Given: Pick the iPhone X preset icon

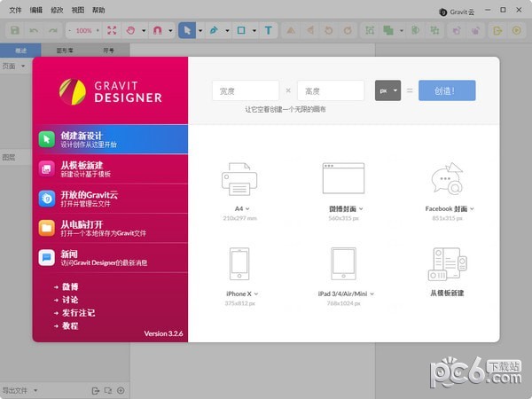Looking at the screenshot, I should click(x=238, y=262).
